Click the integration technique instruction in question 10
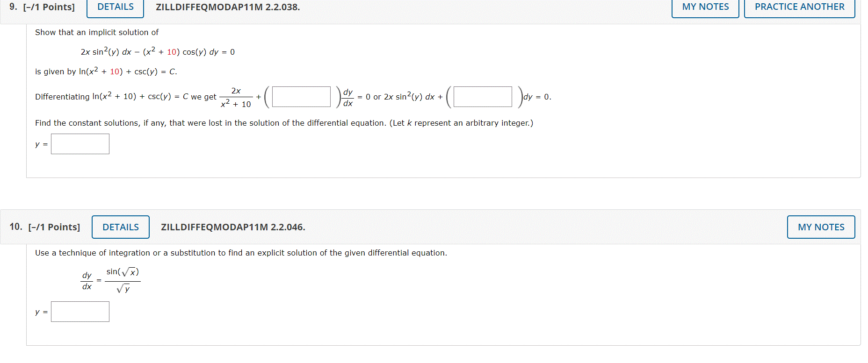Image resolution: width=868 pixels, height=363 pixels. point(241,253)
